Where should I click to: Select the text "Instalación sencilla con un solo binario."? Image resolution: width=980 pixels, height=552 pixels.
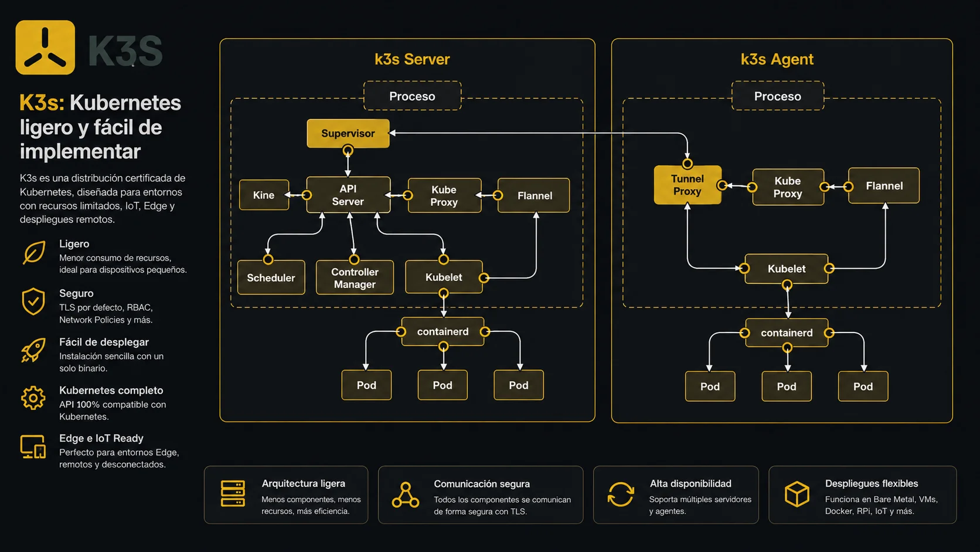tap(111, 362)
